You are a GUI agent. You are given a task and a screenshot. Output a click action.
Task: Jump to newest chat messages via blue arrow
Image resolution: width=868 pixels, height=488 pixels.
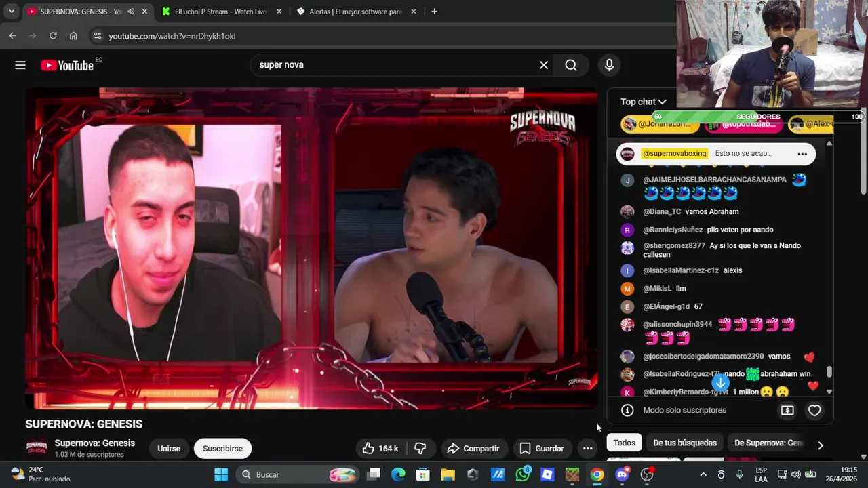(720, 383)
